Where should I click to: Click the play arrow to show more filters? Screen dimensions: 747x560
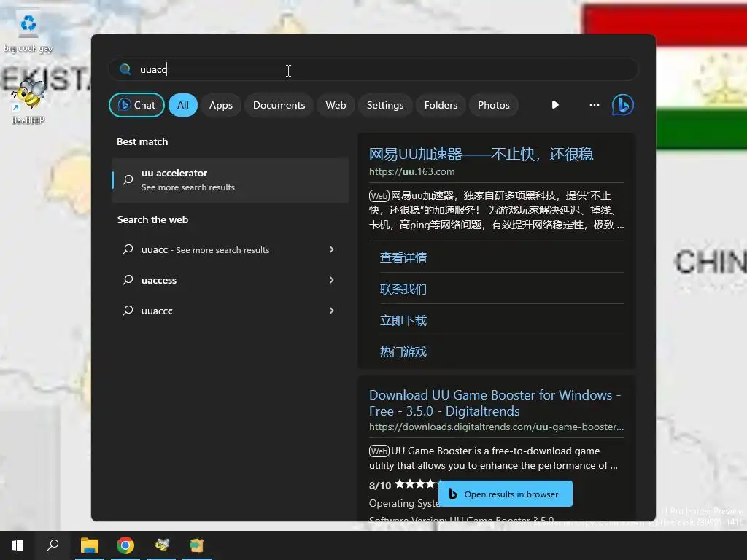point(555,105)
